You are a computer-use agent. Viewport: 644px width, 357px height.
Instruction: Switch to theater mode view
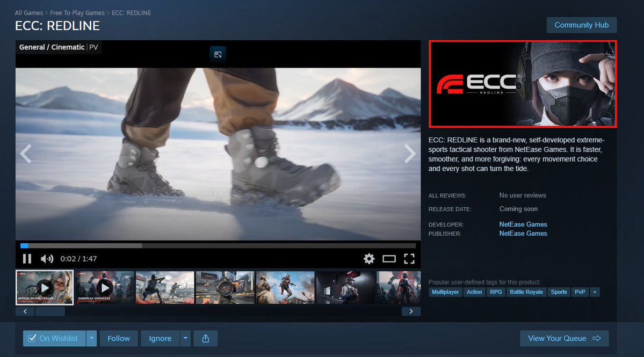pyautogui.click(x=389, y=259)
